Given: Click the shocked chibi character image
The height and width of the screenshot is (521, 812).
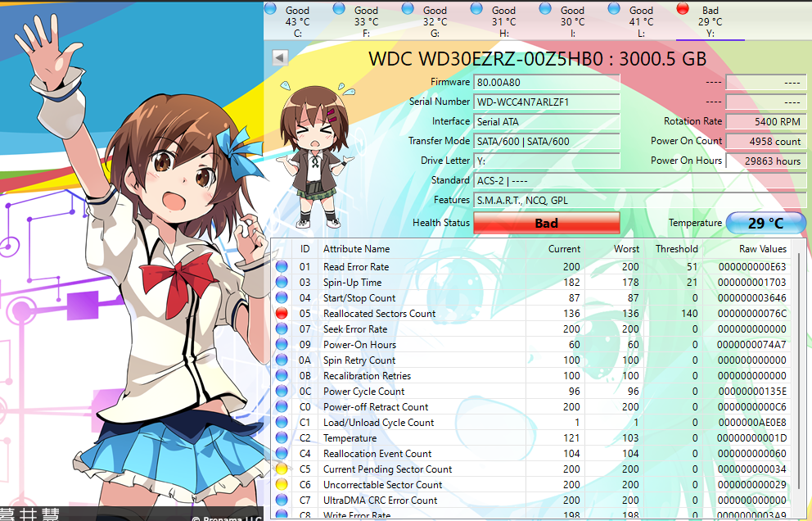Looking at the screenshot, I should tap(315, 155).
